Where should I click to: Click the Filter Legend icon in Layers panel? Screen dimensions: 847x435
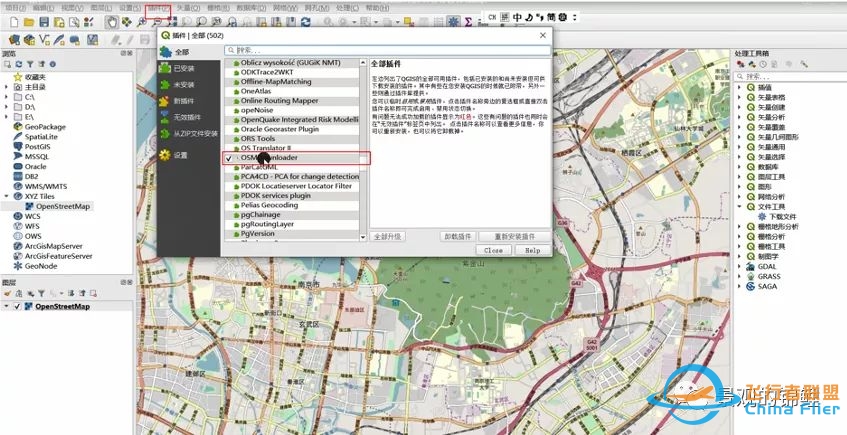(41, 293)
